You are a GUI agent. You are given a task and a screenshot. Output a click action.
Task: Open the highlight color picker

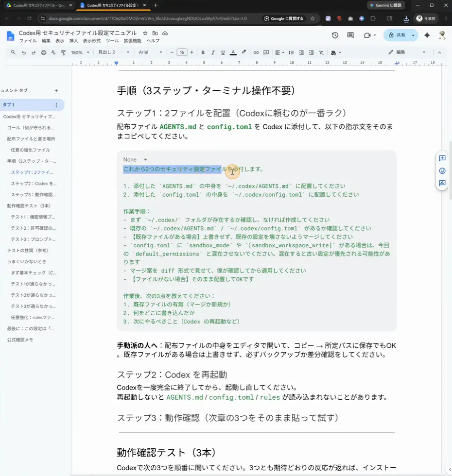243,52
